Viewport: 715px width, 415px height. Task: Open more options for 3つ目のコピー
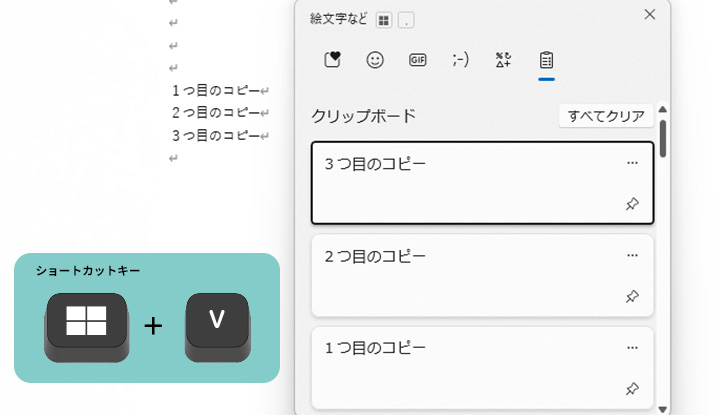pyautogui.click(x=632, y=163)
